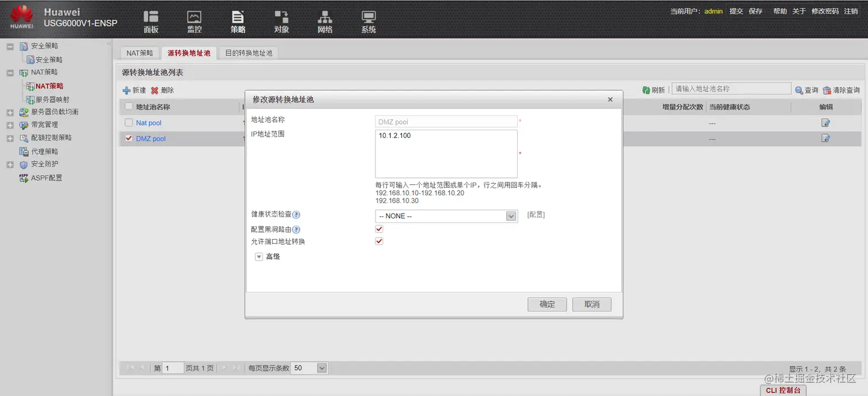
Task: Log out using the 注销 link
Action: pos(850,10)
